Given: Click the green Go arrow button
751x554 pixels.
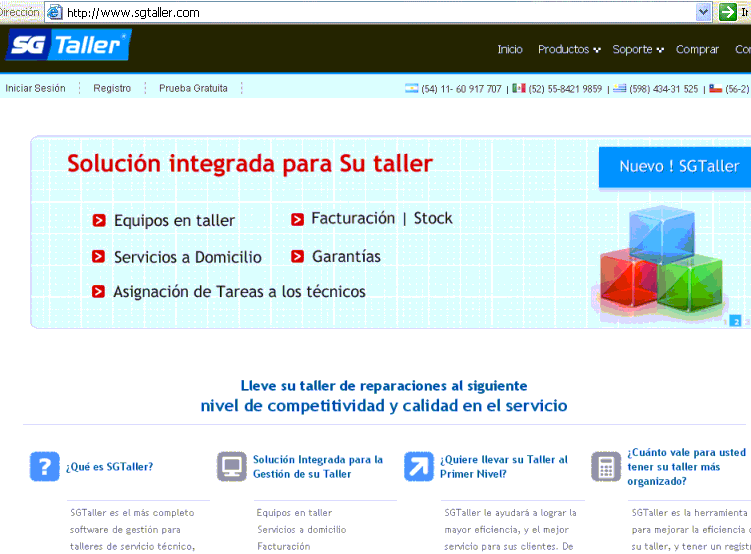Looking at the screenshot, I should tap(728, 12).
